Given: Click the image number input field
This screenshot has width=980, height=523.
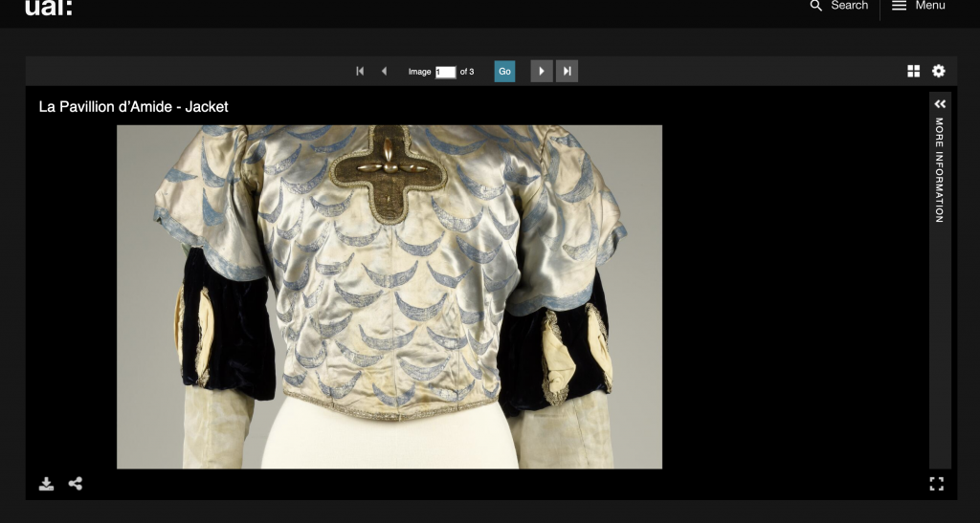Looking at the screenshot, I should tap(446, 72).
